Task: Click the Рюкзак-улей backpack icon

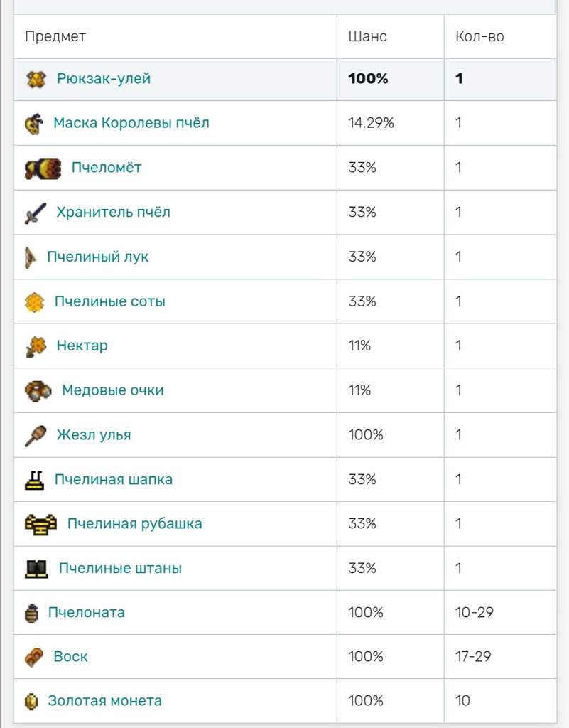Action: click(x=36, y=80)
